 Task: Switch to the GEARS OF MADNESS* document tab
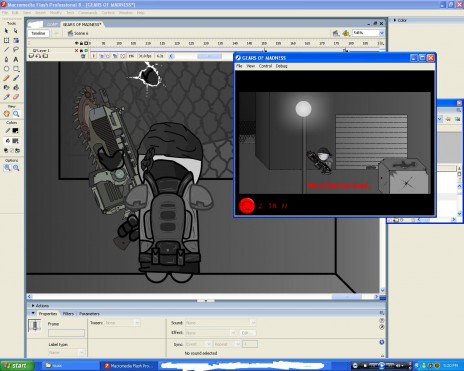(x=82, y=25)
